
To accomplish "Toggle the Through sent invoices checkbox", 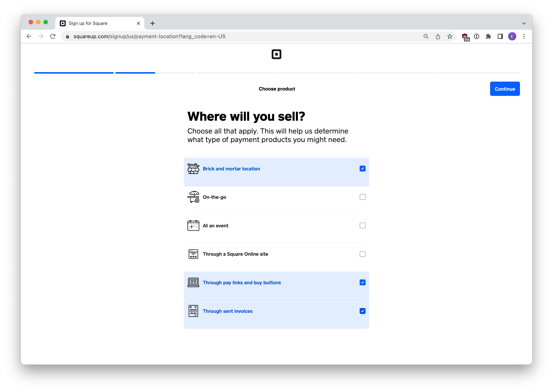I will tap(362, 311).
